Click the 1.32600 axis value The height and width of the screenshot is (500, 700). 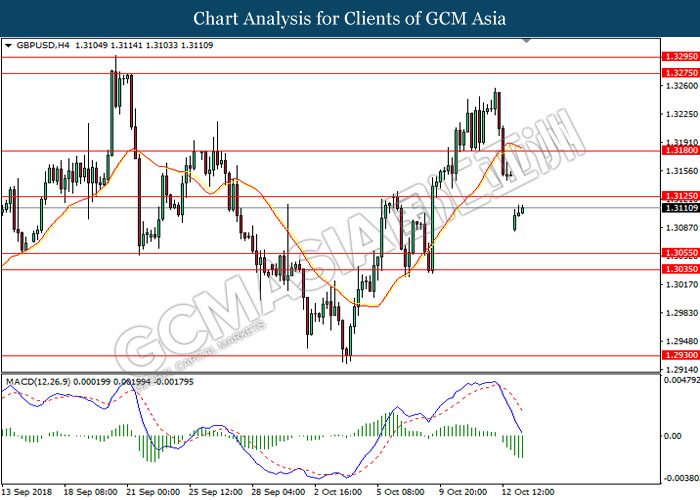pos(681,86)
